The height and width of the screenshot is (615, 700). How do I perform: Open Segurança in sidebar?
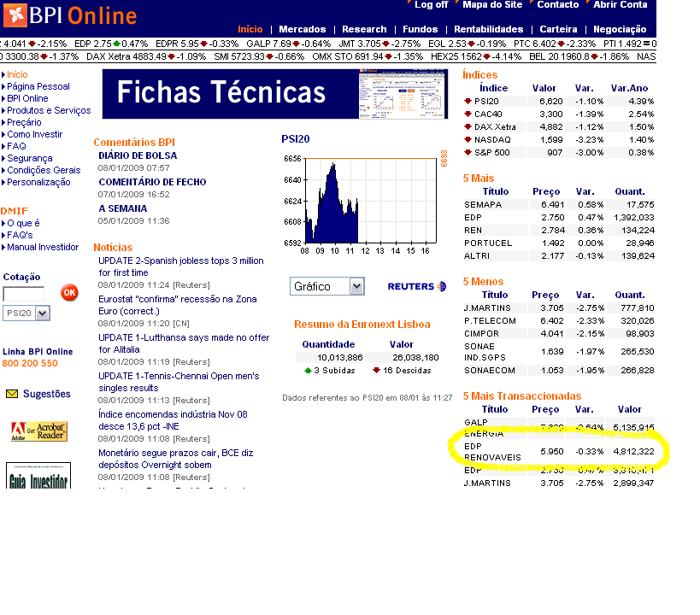[x=29, y=158]
